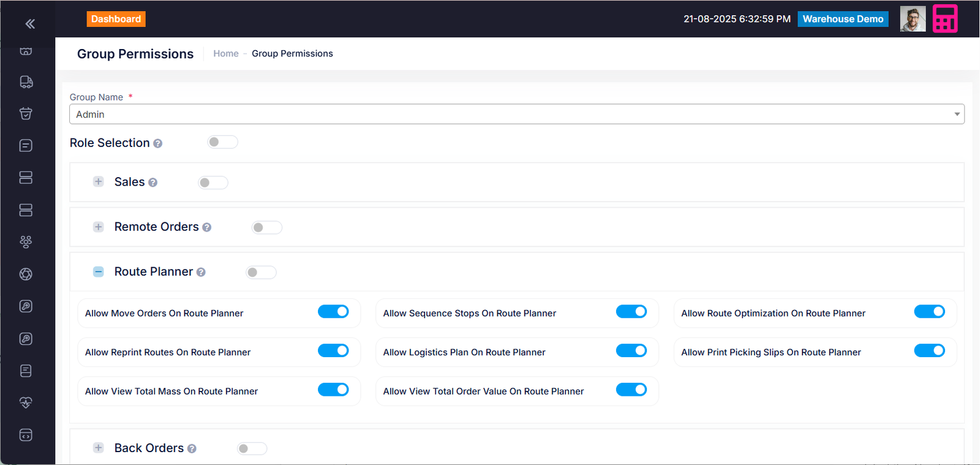The image size is (980, 465).
Task: Toggle Allow Print Picking Slips On Route Planner
Action: (x=929, y=351)
